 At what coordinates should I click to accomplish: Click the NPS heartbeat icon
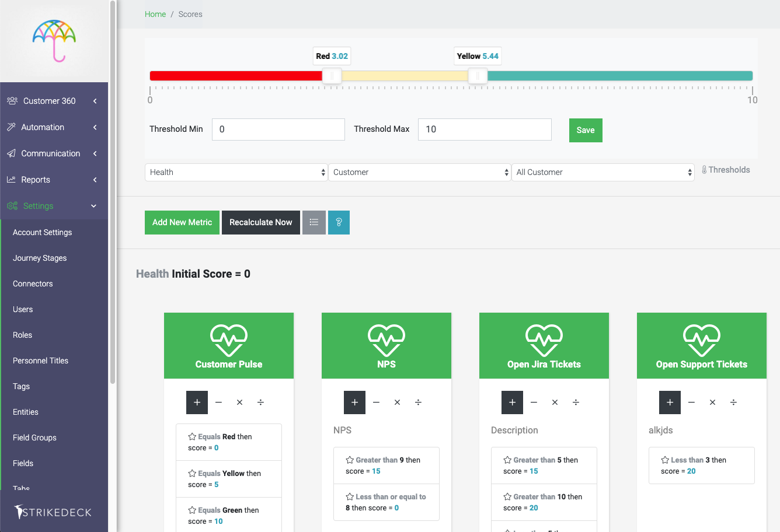pyautogui.click(x=386, y=340)
